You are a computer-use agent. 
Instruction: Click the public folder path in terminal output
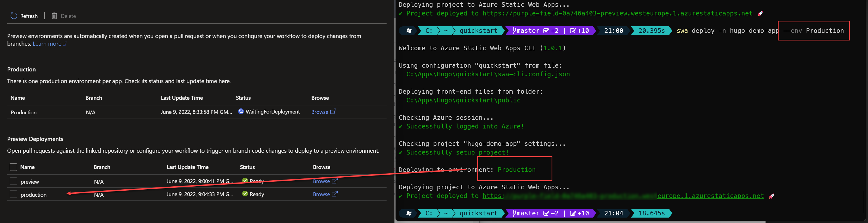coord(463,100)
